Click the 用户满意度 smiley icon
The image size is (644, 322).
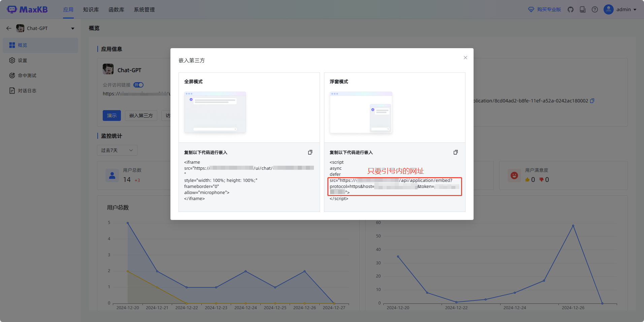[x=514, y=175]
